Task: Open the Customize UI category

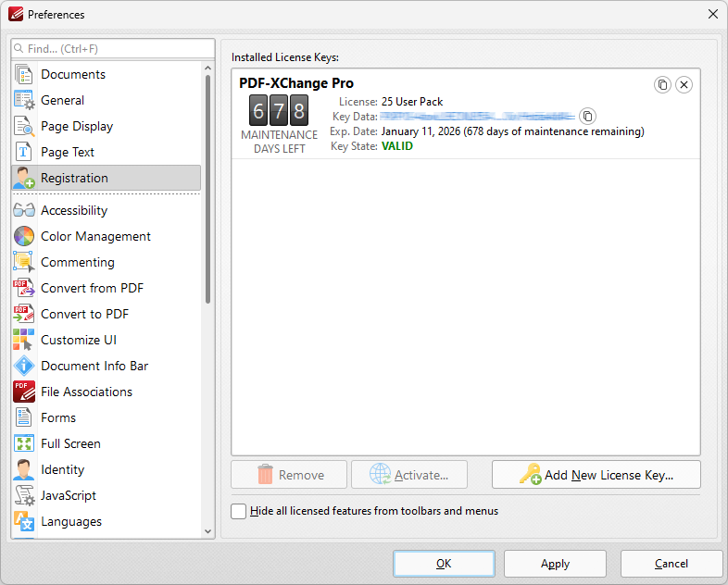Action: click(107, 340)
